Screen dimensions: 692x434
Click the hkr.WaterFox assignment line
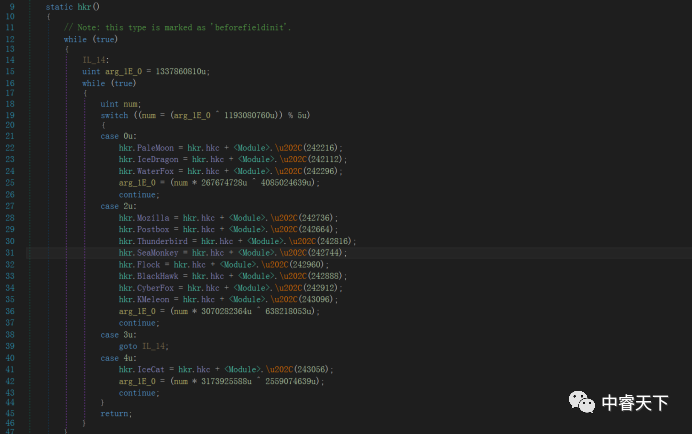(230, 171)
